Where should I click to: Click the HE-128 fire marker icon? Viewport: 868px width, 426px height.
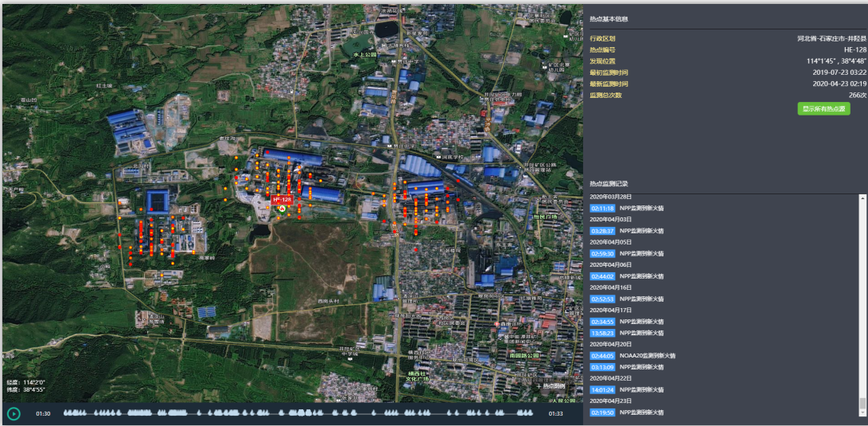(x=282, y=208)
